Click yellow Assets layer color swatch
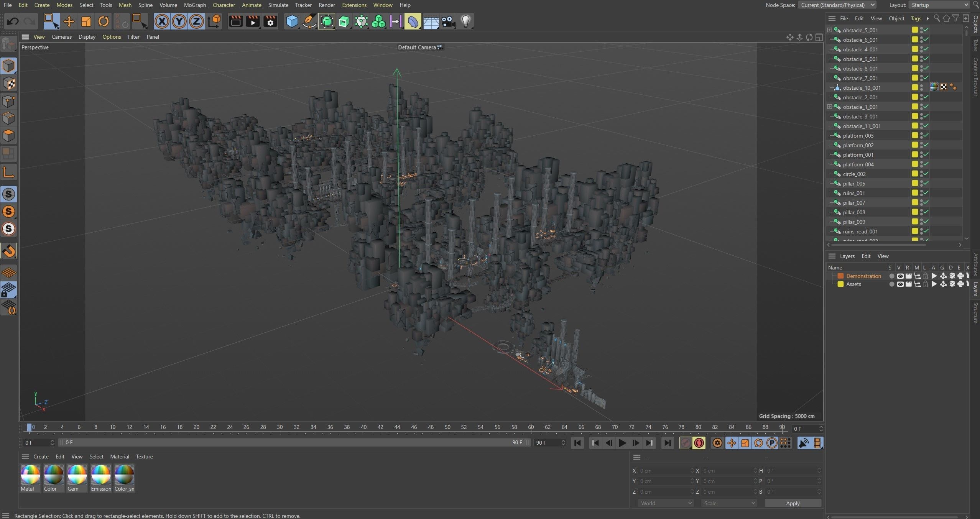 click(x=840, y=284)
